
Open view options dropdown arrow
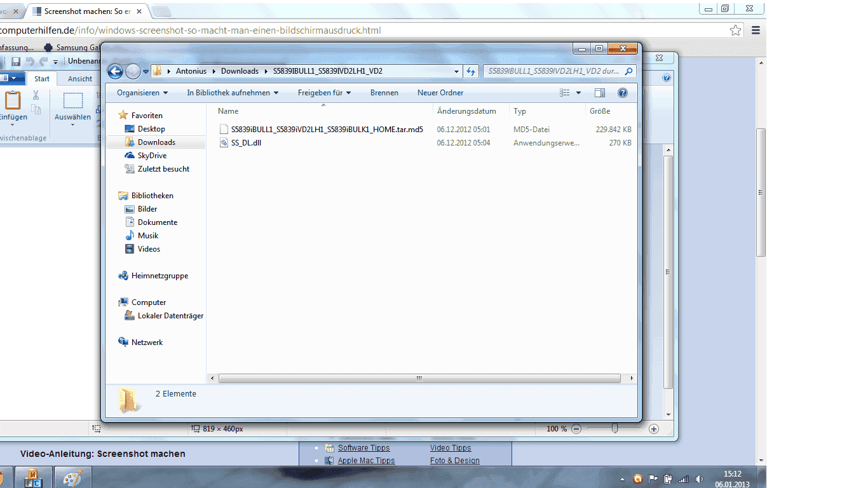578,93
